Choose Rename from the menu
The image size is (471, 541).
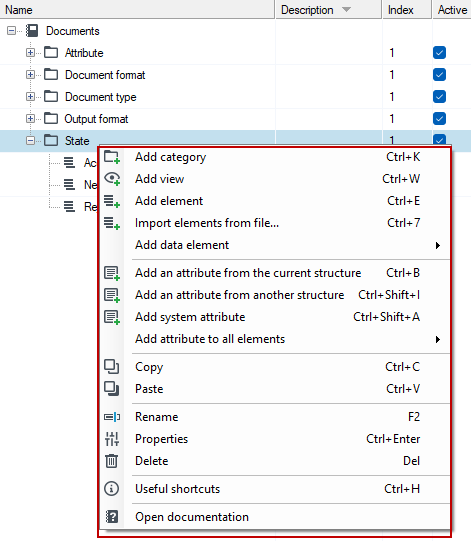pos(275,417)
